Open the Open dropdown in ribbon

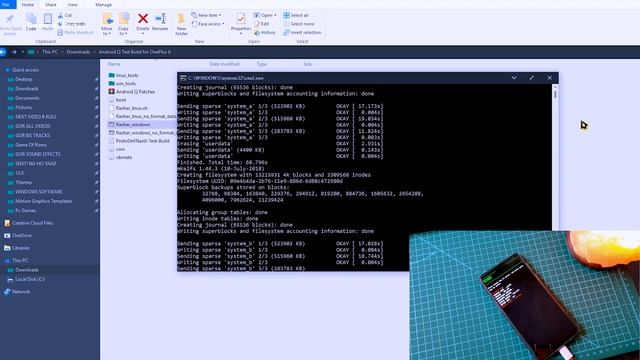[x=265, y=15]
